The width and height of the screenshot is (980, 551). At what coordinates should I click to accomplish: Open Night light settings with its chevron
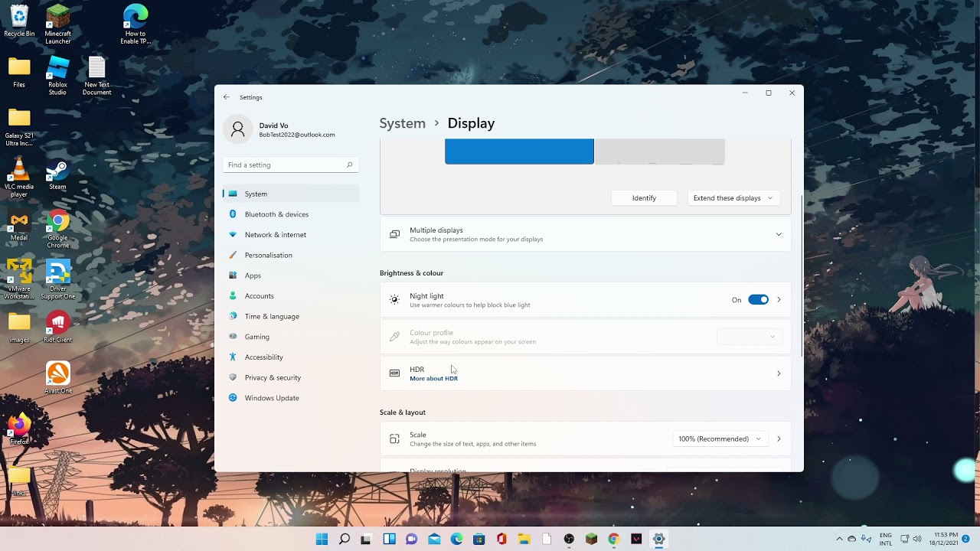(x=779, y=300)
